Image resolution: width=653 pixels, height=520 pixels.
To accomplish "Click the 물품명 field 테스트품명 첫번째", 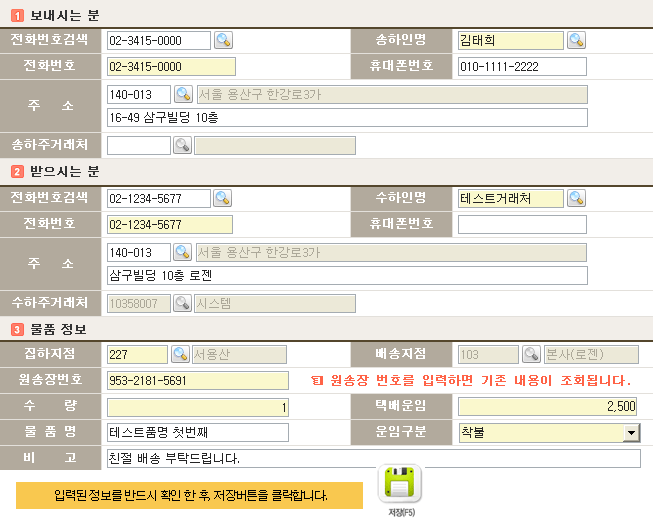I will [x=198, y=433].
